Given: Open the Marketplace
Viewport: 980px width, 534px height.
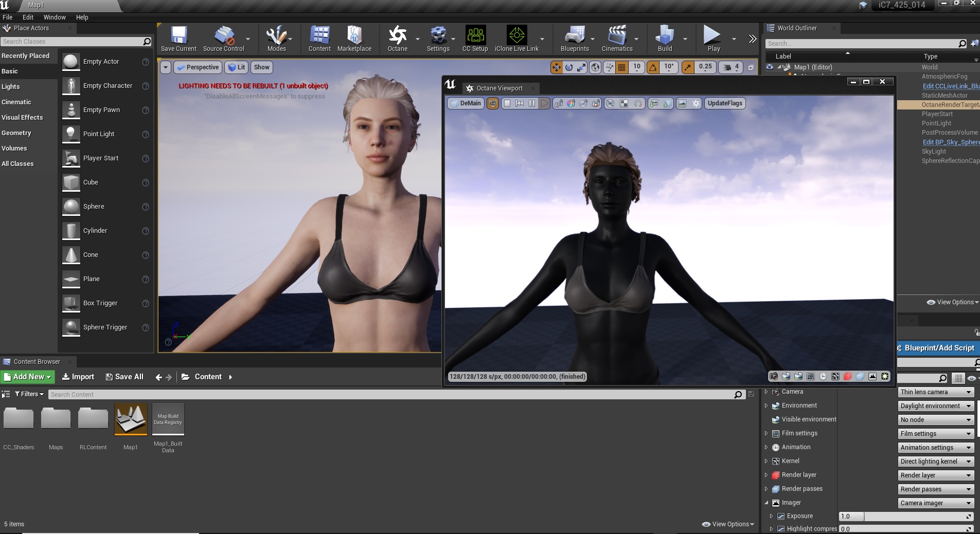Looking at the screenshot, I should [x=354, y=38].
